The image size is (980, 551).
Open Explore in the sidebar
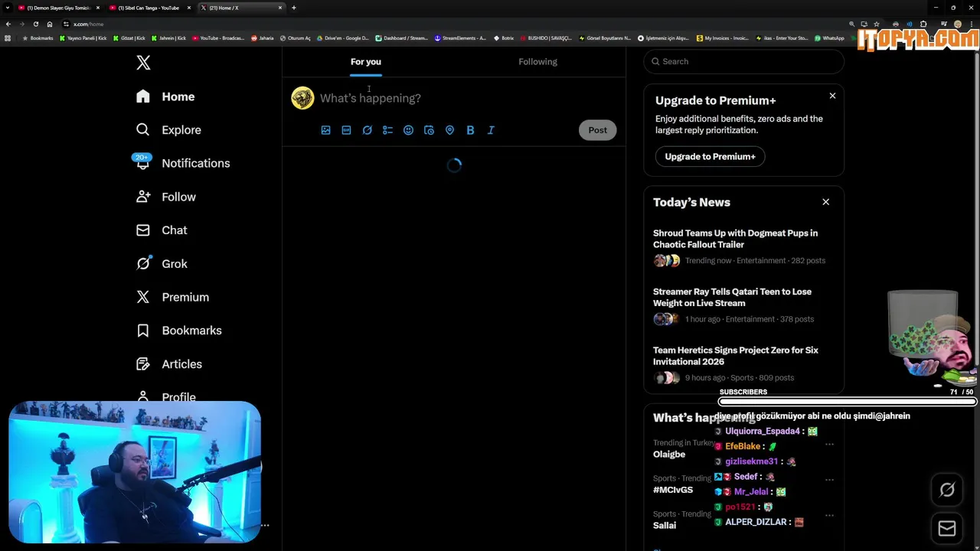[168, 130]
